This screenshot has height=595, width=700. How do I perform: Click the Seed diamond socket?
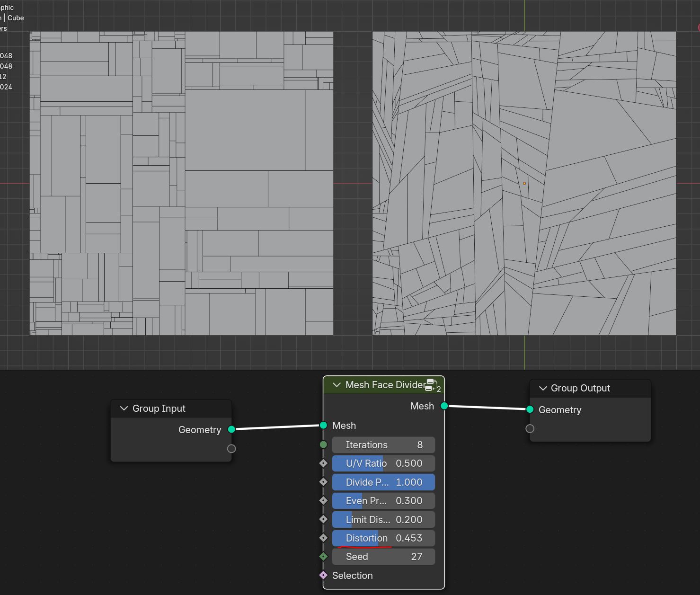(x=323, y=557)
